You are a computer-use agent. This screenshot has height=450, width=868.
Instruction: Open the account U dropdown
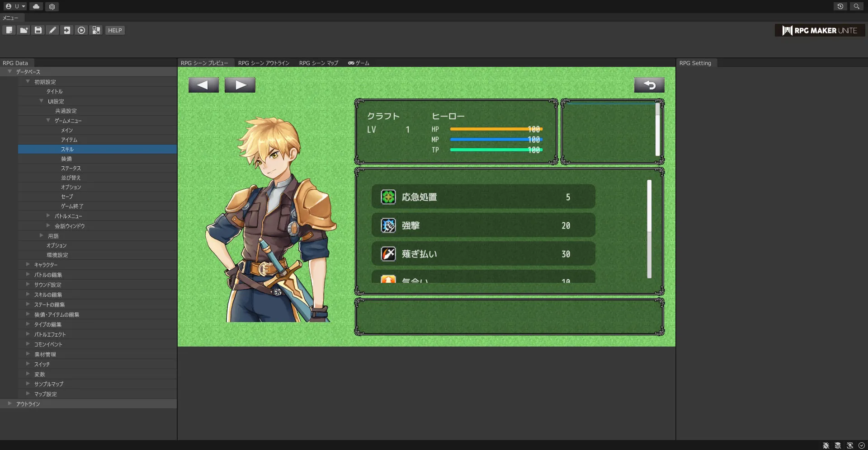click(15, 6)
